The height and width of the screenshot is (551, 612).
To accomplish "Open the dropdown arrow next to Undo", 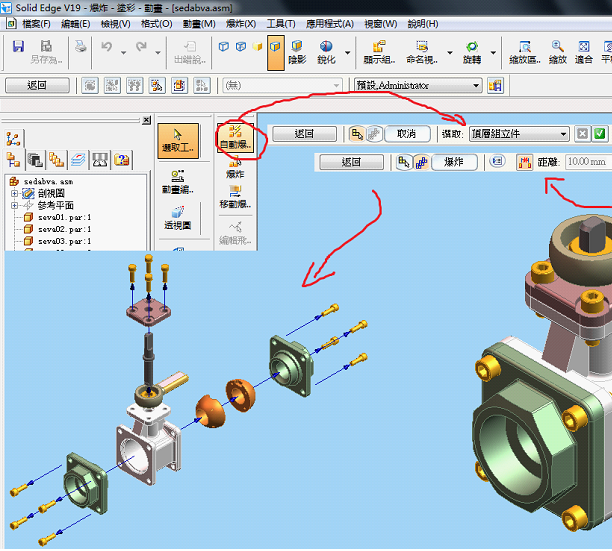I will tap(123, 52).
